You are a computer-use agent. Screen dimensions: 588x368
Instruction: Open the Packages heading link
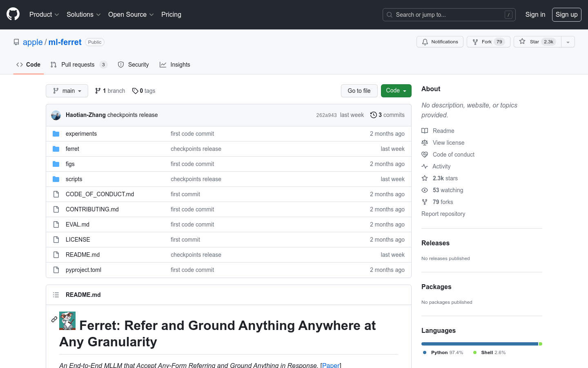[x=436, y=287]
